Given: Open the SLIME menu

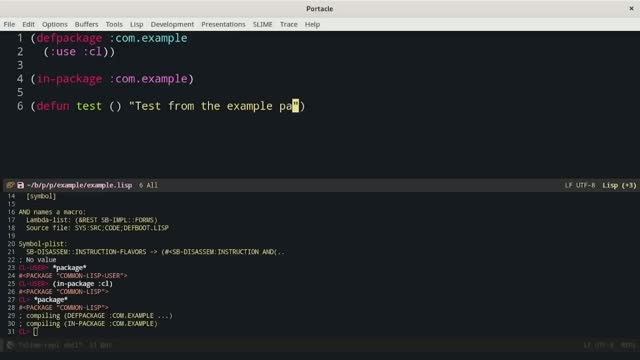Looking at the screenshot, I should point(262,24).
